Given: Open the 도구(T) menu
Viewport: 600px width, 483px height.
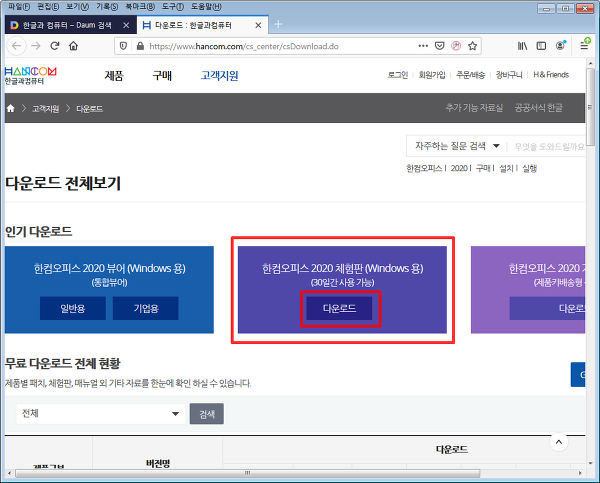Looking at the screenshot, I should tap(173, 7).
